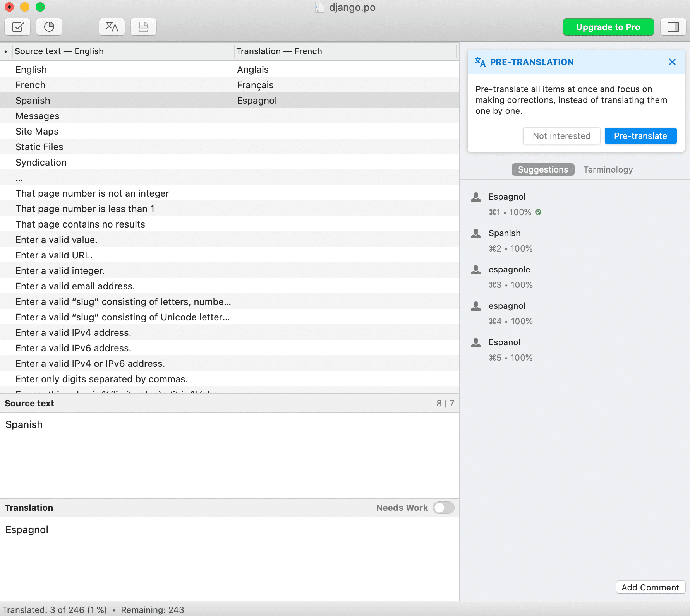Click the user icon next to Spanish suggestion
The height and width of the screenshot is (616, 690).
point(476,233)
